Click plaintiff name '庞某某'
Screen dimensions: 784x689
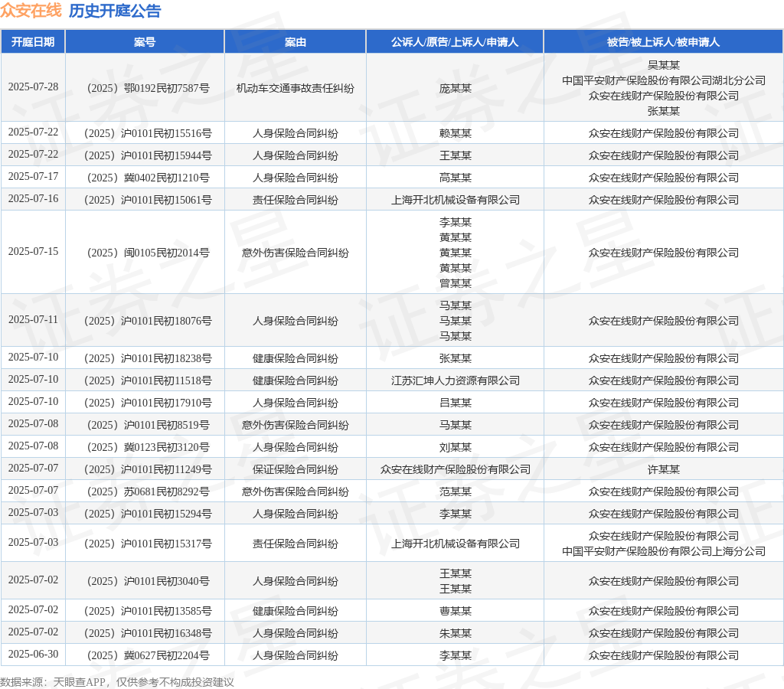point(455,89)
